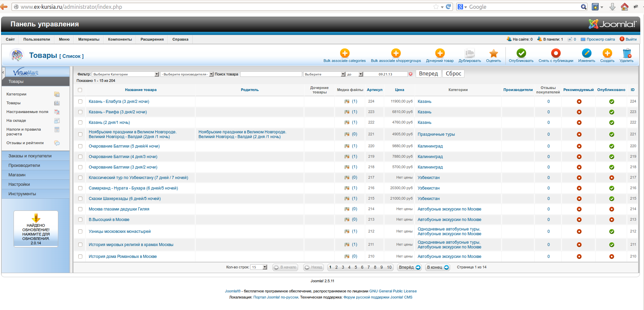This screenshot has height=310, width=644.
Task: Check the box for Очарование Балтики (5 дней/4 ночи)
Action: point(80,146)
